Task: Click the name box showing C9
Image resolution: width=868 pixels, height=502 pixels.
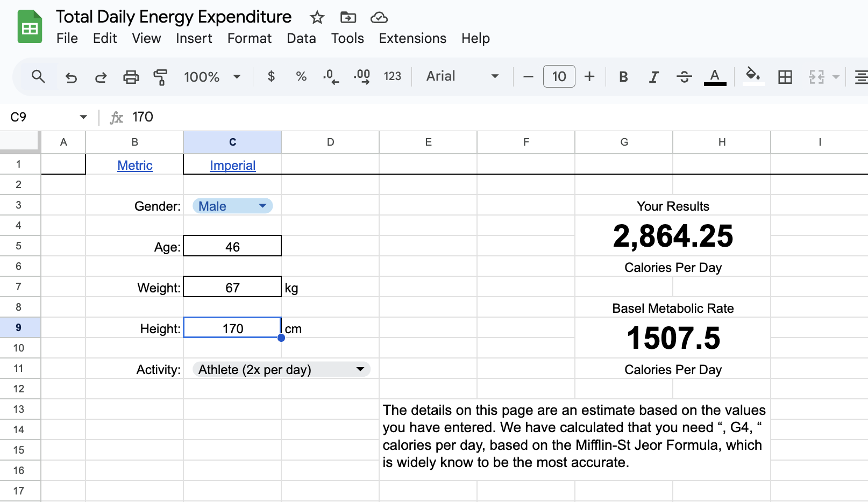Action: pos(41,117)
